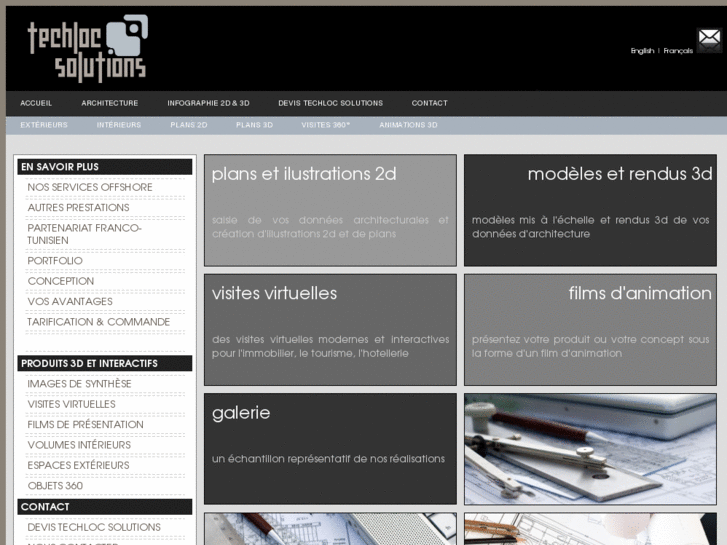Select the Intérieurs submenu tab
The width and height of the screenshot is (727, 545).
click(x=119, y=125)
